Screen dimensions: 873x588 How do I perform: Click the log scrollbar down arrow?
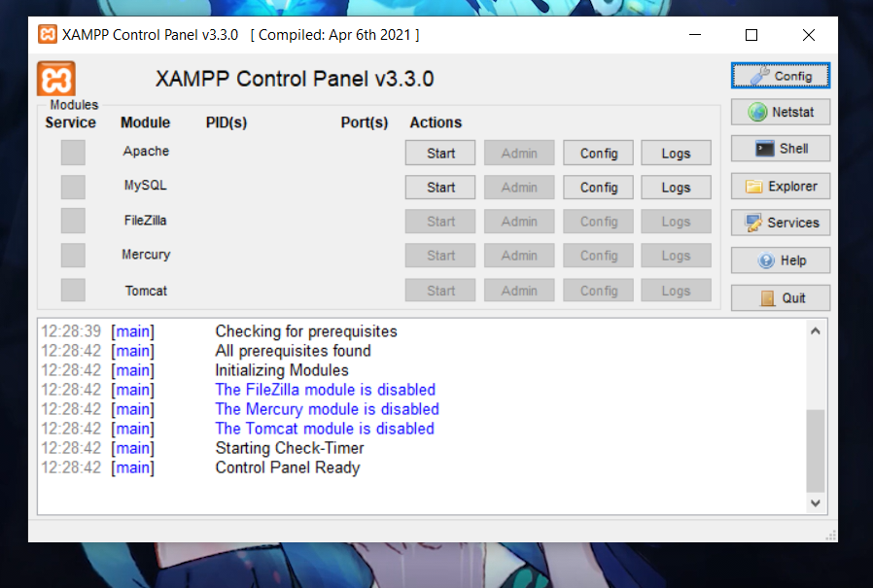coord(816,503)
